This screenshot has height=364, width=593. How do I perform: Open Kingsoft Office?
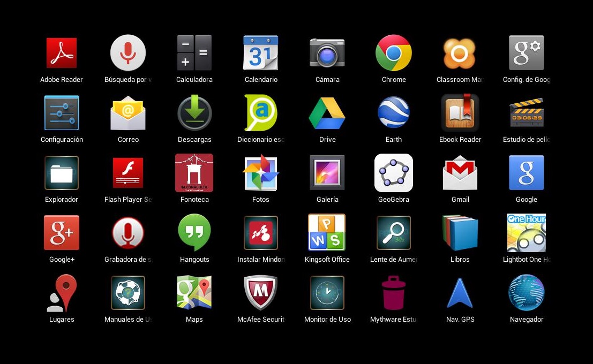327,233
